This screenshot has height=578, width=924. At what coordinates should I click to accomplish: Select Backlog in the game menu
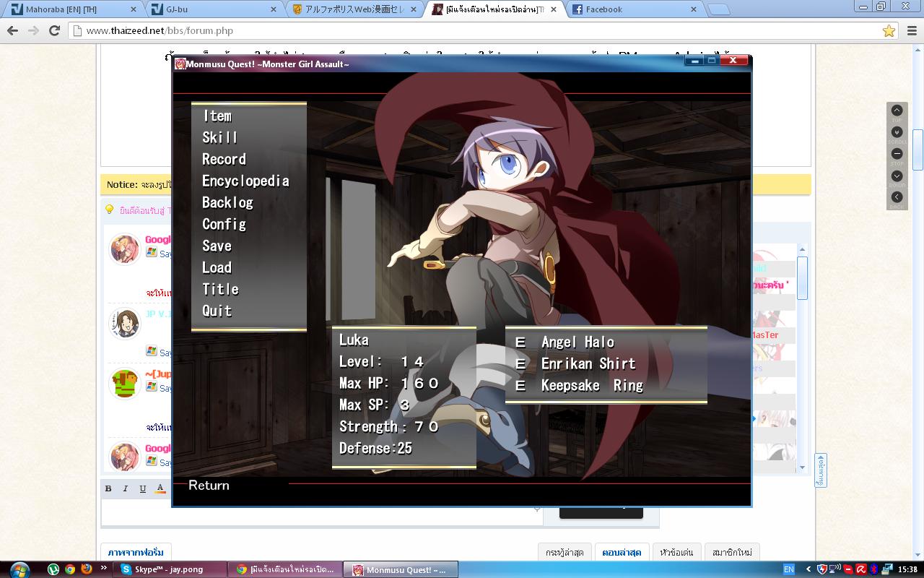tap(227, 202)
